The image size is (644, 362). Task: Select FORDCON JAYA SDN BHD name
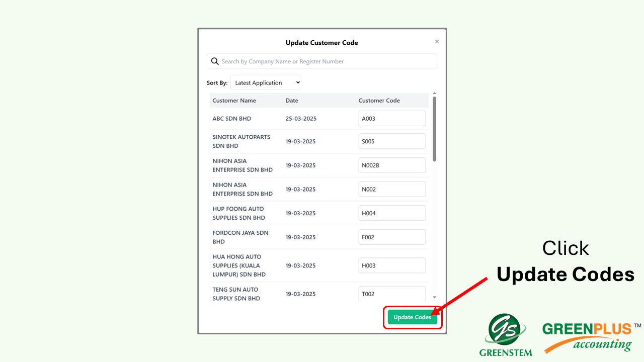click(240, 237)
